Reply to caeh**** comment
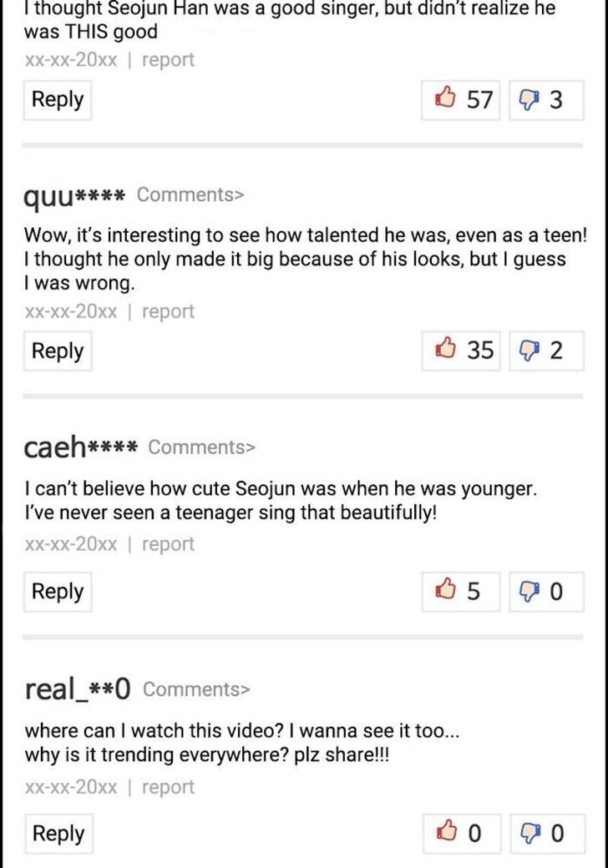This screenshot has height=868, width=608. pyautogui.click(x=58, y=592)
